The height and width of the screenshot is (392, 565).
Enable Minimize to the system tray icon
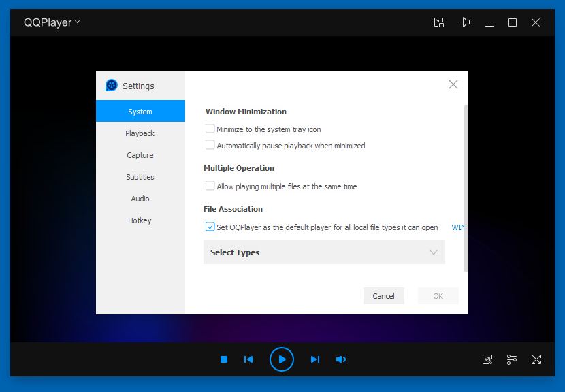[x=210, y=129]
